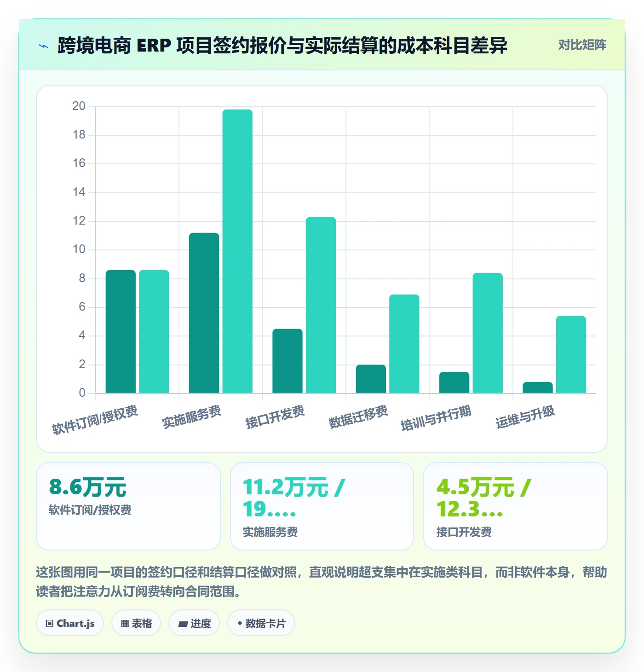Select the Chart.js tag chip
This screenshot has width=644, height=672.
tap(70, 623)
